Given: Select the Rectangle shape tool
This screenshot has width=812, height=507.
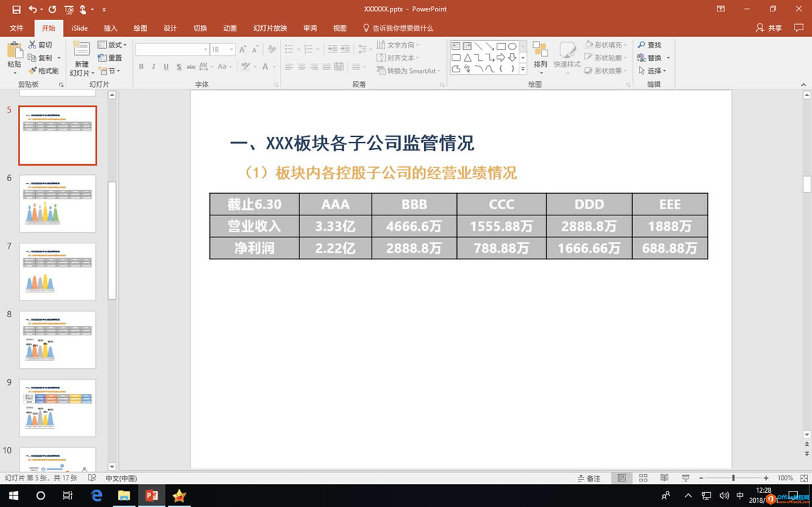Looking at the screenshot, I should click(501, 46).
